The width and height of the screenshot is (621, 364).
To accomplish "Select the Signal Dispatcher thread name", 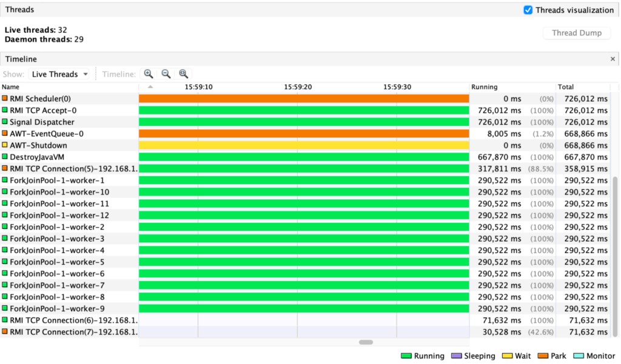I will click(42, 122).
